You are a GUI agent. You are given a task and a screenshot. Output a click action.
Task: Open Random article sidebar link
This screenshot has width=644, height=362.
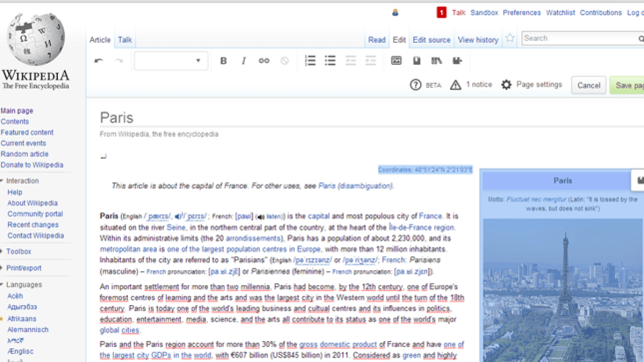click(25, 154)
